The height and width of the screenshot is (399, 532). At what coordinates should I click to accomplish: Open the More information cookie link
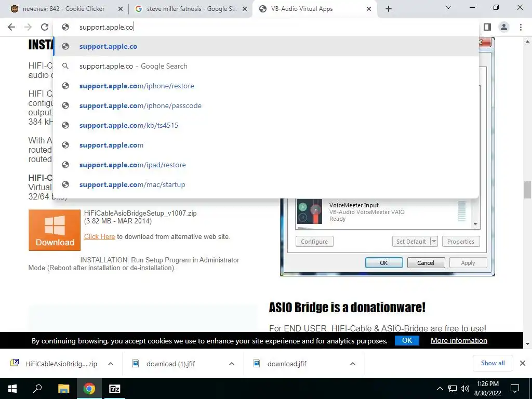459,340
